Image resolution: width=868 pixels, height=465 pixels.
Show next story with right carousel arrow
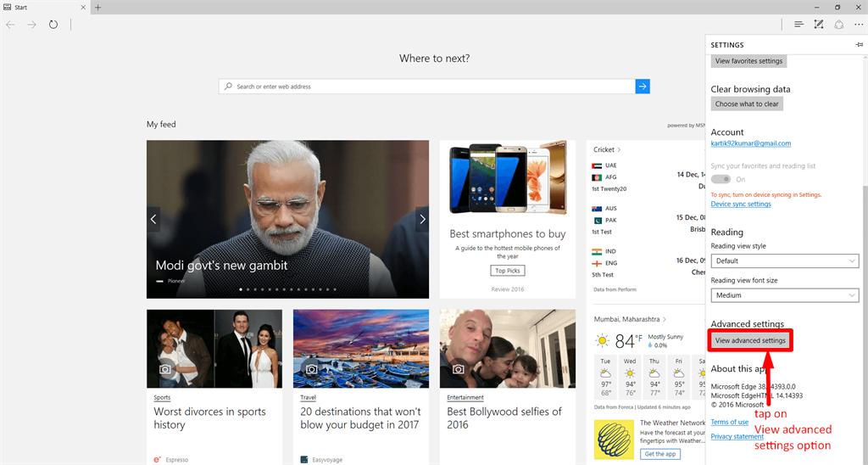coord(422,220)
